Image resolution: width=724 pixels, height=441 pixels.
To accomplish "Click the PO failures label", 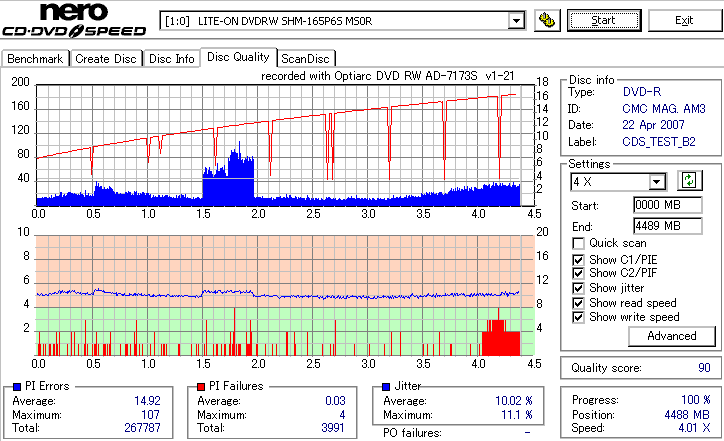I will click(412, 433).
